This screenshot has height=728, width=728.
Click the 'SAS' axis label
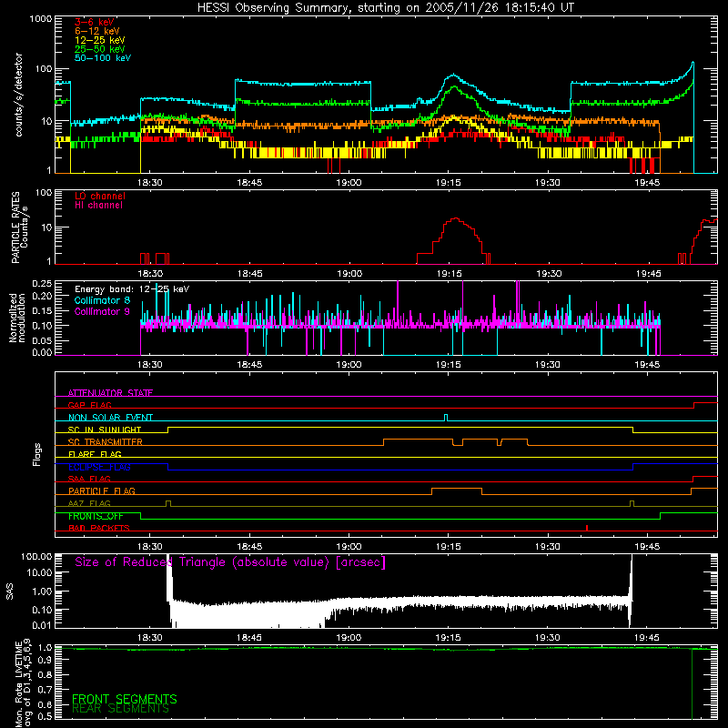click(x=10, y=591)
